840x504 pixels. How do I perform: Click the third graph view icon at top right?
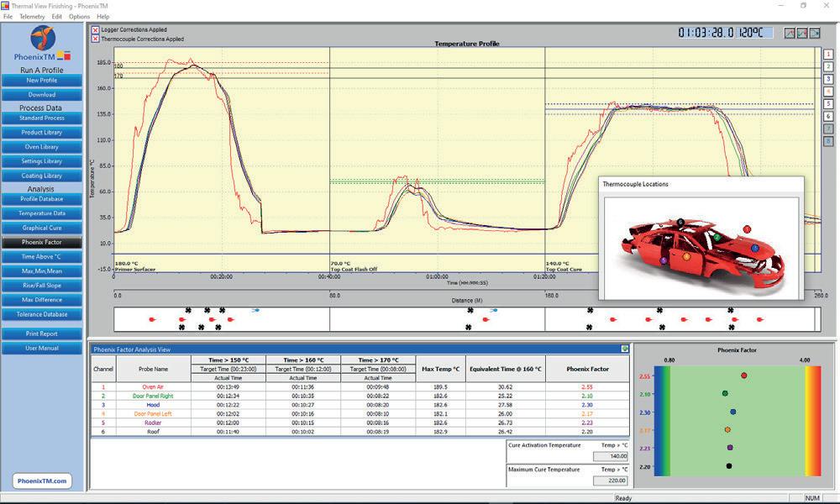814,33
